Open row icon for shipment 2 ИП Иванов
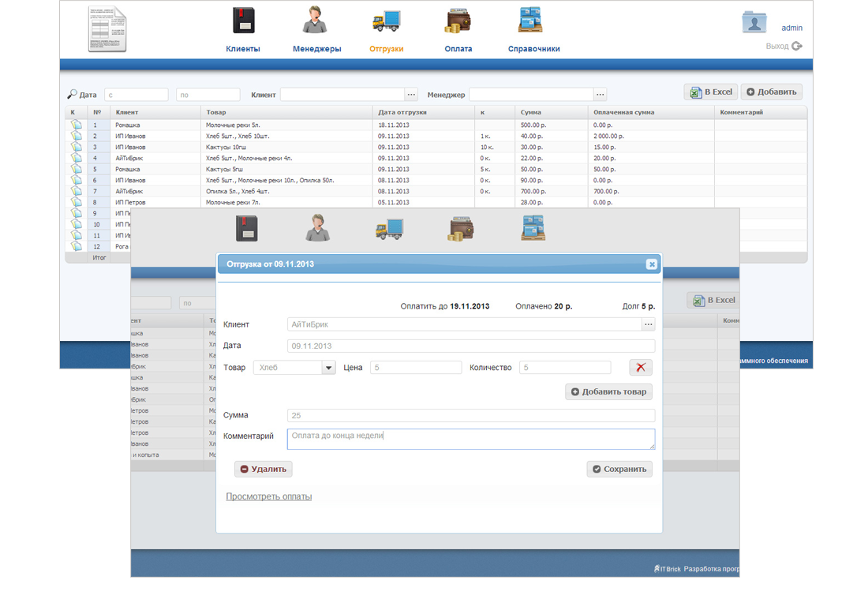 (x=77, y=137)
